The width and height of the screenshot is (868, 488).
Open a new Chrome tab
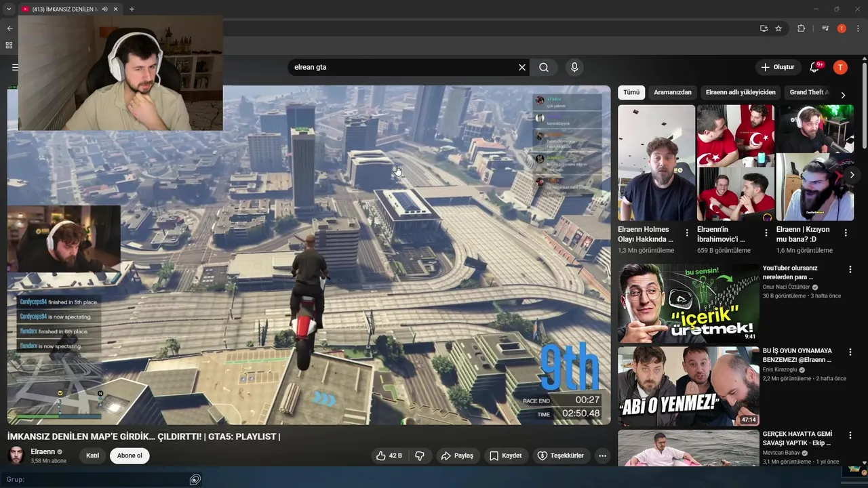[x=132, y=9]
